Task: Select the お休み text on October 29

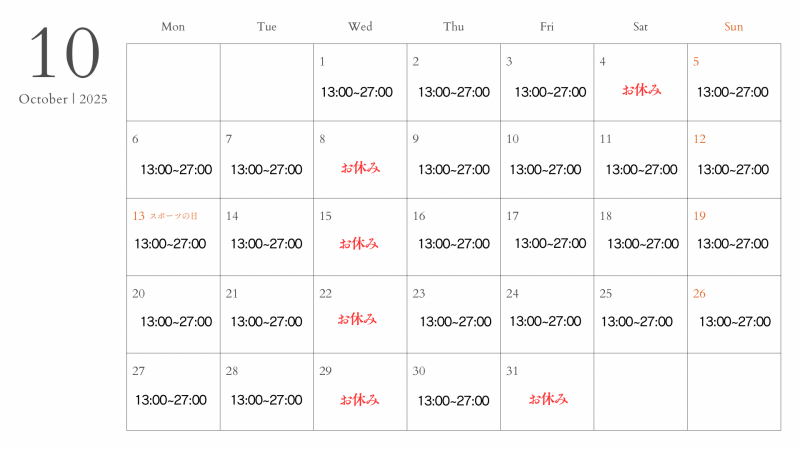Action: (x=360, y=399)
